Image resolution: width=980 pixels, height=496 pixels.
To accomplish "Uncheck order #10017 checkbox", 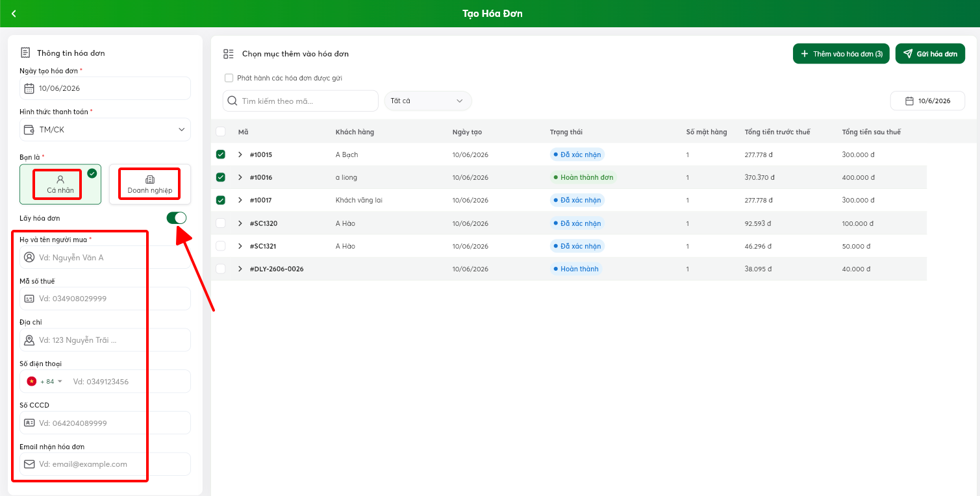I will (x=221, y=200).
